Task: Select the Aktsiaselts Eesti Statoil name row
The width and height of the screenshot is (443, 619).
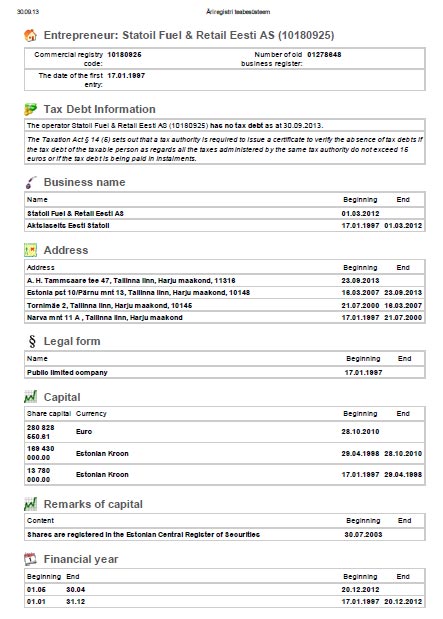Action: [225, 225]
